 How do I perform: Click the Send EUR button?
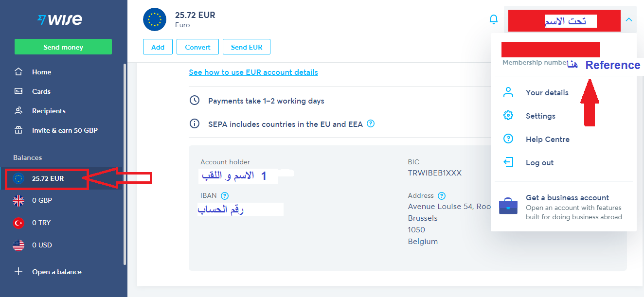pos(247,47)
